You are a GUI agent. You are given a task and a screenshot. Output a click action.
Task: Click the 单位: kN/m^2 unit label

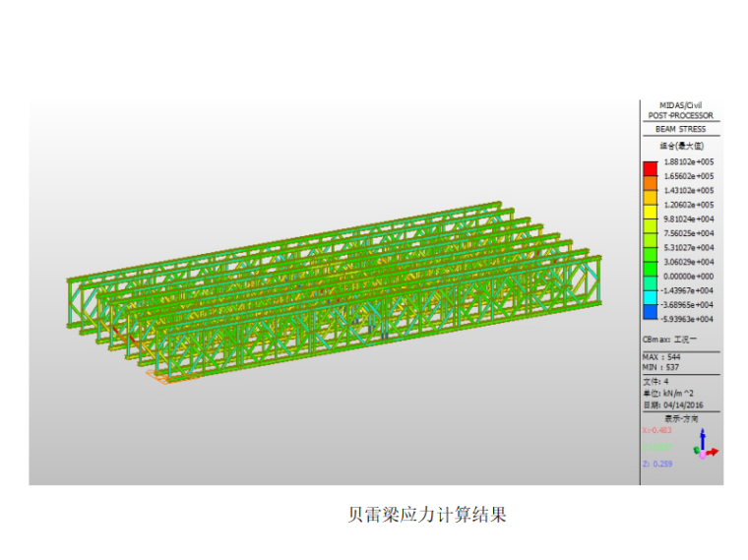coord(668,393)
